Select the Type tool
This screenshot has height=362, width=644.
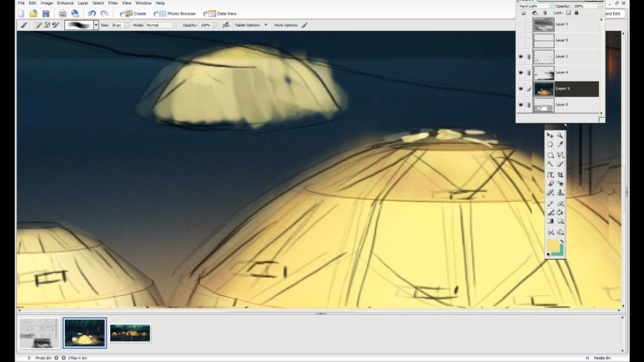click(x=550, y=174)
